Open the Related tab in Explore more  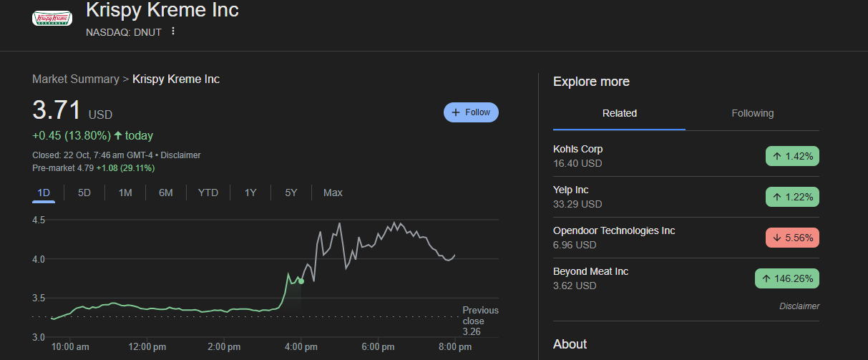(619, 113)
